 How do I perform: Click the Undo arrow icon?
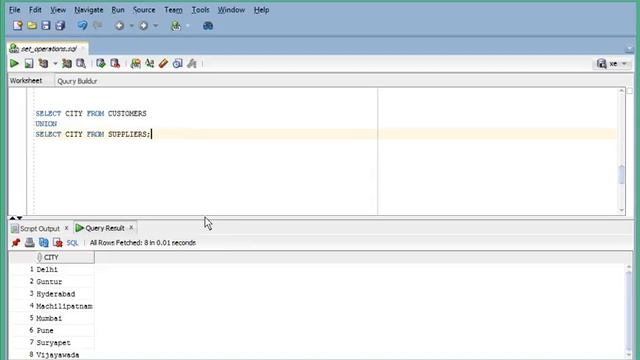pos(82,26)
